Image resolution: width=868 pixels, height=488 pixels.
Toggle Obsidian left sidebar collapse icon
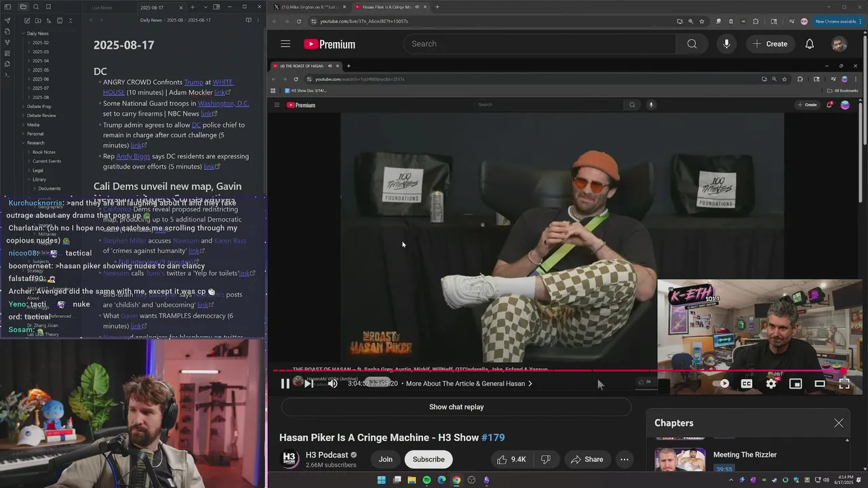[x=7, y=7]
